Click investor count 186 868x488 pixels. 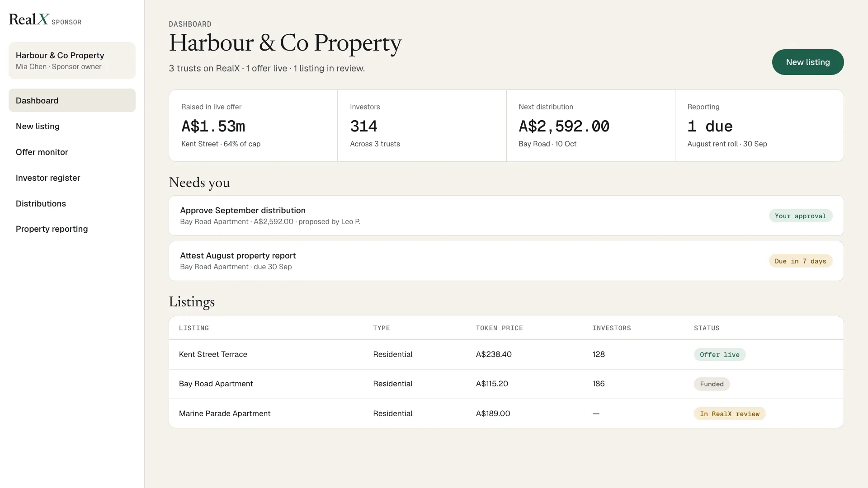click(598, 384)
